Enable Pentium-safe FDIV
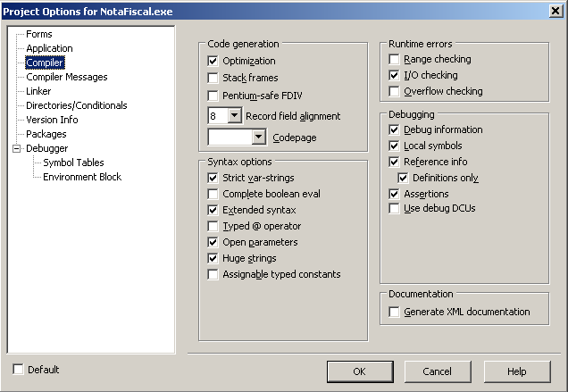Screen dimensions: 568x392 tap(213, 96)
